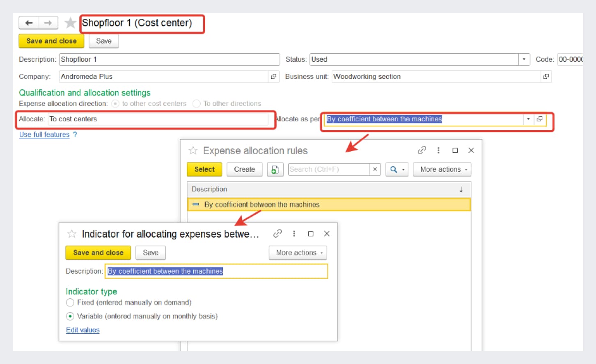Choose 'To other directions' allocation direction
Screen dimensions: 596x364
click(x=196, y=104)
